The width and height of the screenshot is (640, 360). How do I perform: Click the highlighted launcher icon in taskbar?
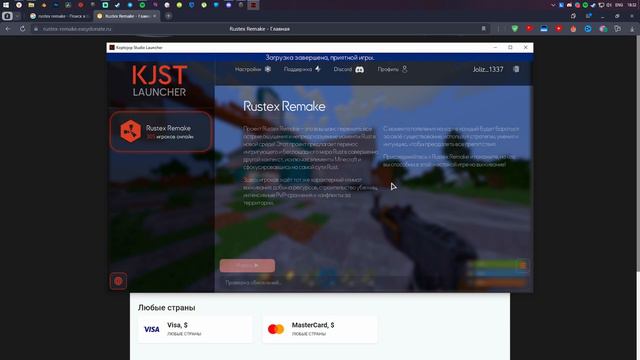click(x=253, y=5)
